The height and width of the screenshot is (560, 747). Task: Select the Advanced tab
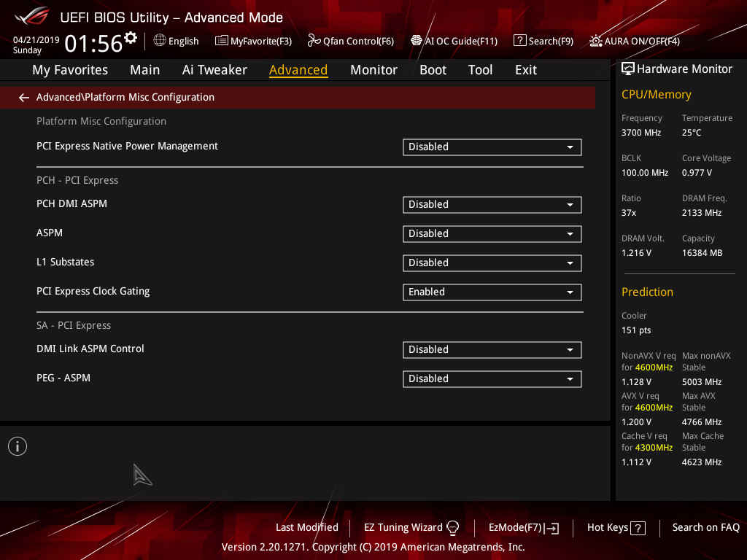point(298,70)
